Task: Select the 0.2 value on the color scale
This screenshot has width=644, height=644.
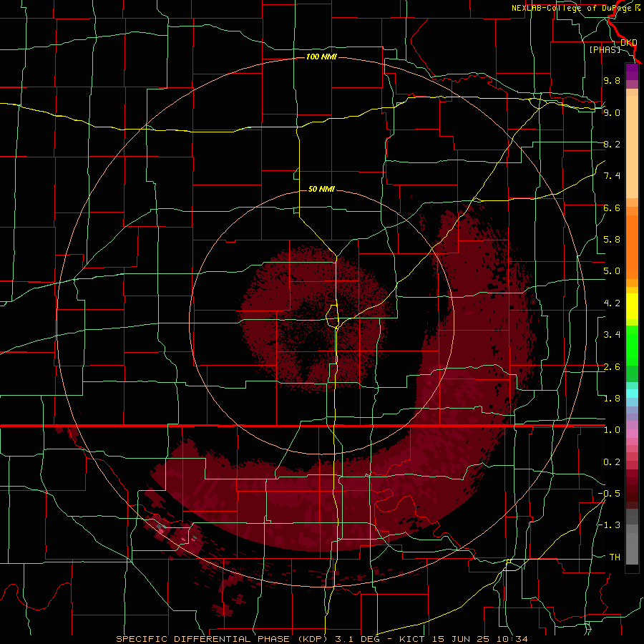Action: (612, 462)
